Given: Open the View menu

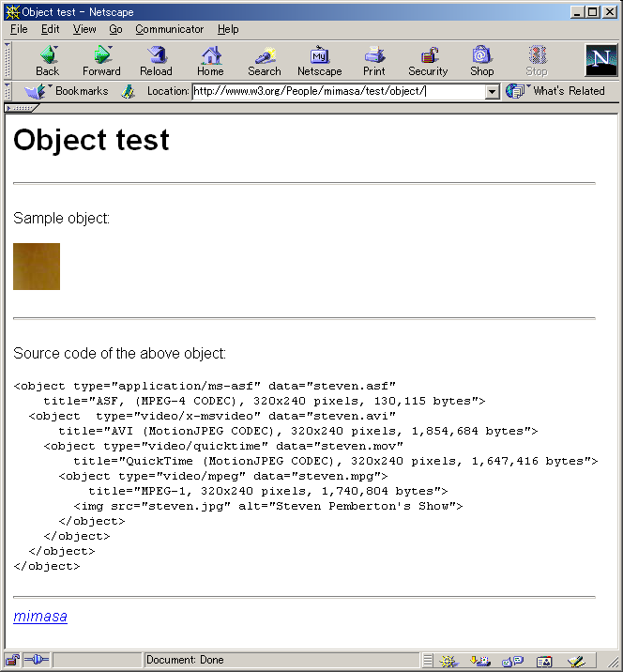Looking at the screenshot, I should tap(84, 29).
